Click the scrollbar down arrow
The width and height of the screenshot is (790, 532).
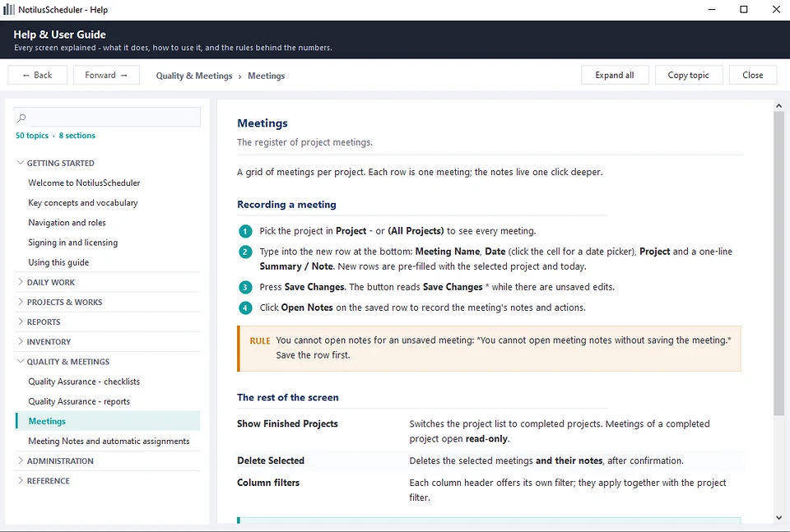(x=779, y=517)
